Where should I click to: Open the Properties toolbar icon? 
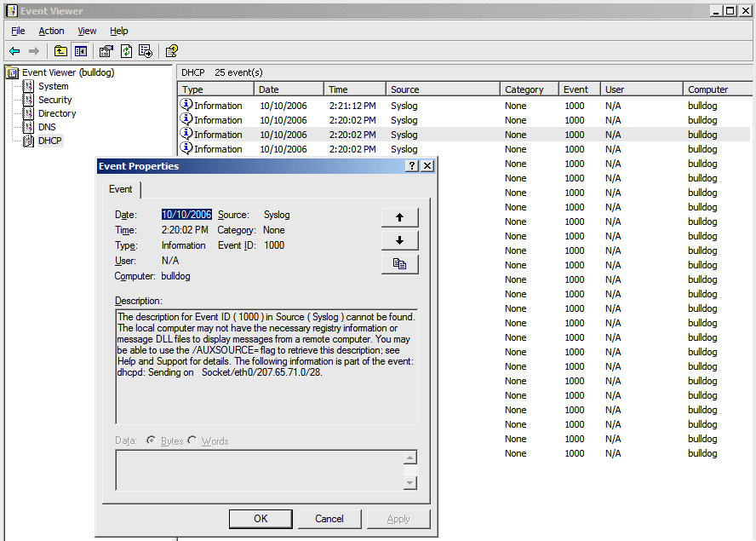click(106, 51)
